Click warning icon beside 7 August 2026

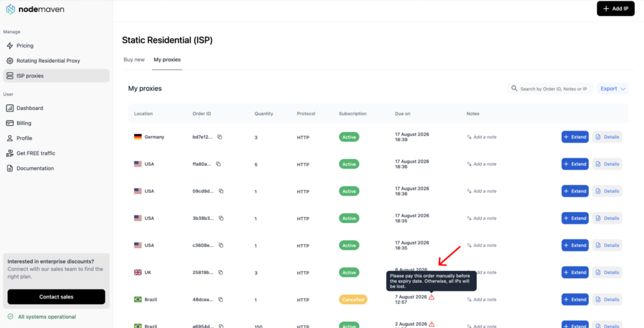(x=431, y=297)
